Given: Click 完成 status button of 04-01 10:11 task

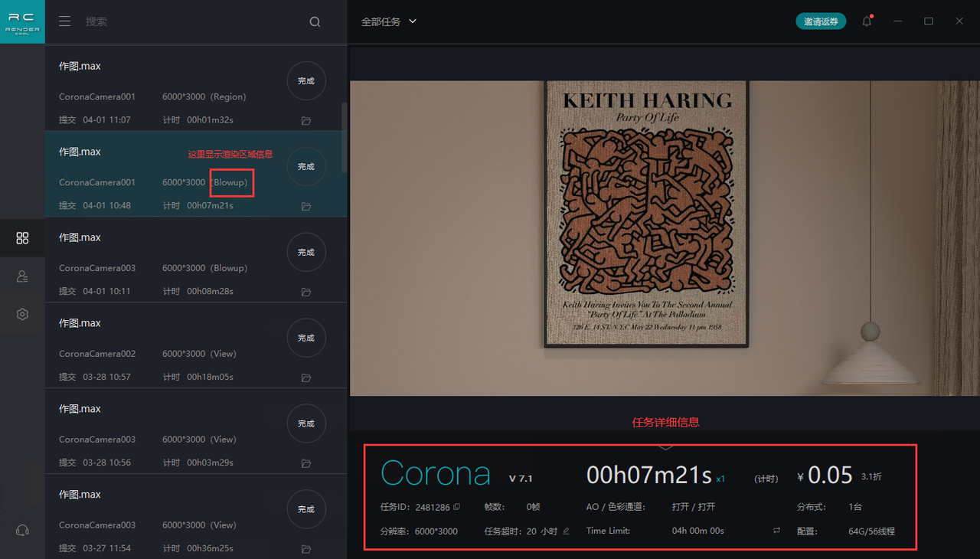Looking at the screenshot, I should point(306,252).
